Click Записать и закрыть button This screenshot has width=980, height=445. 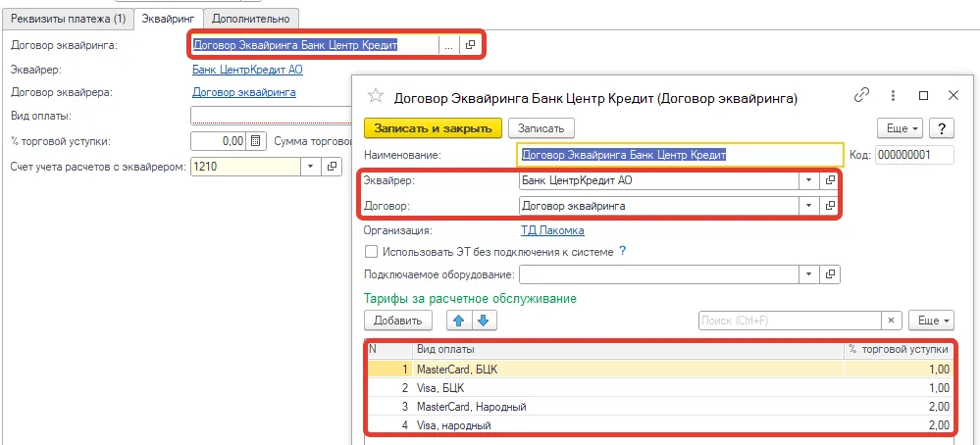pos(434,128)
